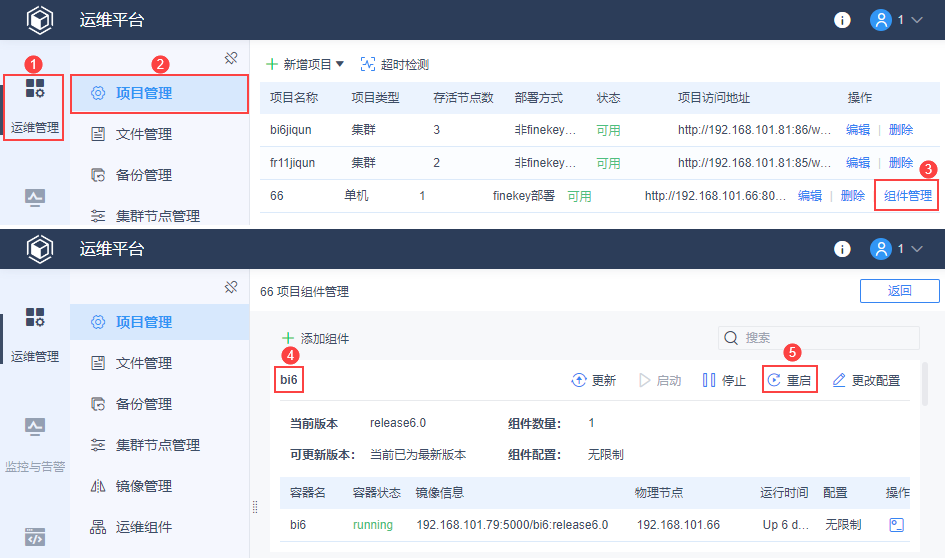Image resolution: width=945 pixels, height=558 pixels.
Task: Click 更改配置 for bi6 component
Action: [866, 380]
